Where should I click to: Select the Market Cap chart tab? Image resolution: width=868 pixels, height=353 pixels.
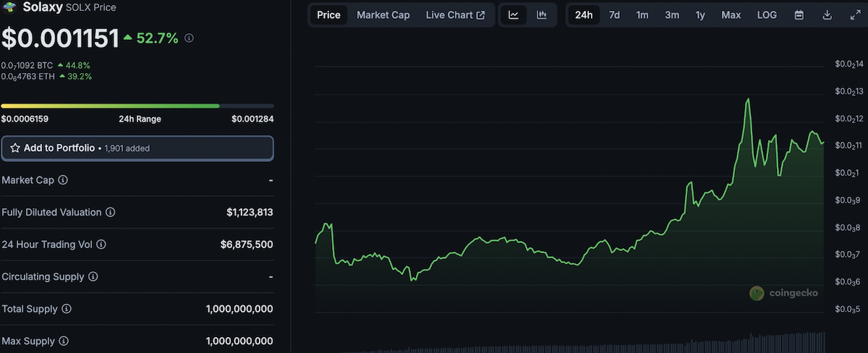[x=383, y=15]
